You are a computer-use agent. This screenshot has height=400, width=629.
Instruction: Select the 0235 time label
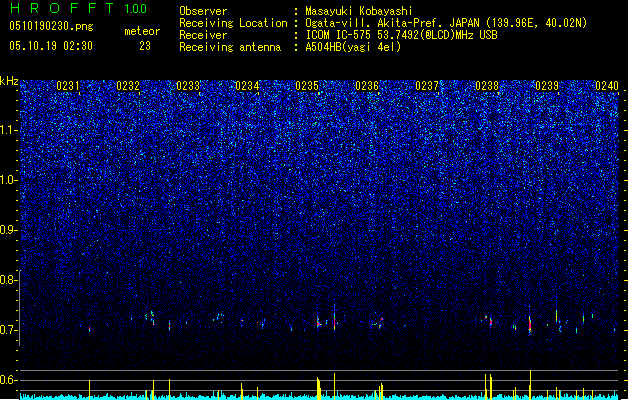click(x=307, y=86)
